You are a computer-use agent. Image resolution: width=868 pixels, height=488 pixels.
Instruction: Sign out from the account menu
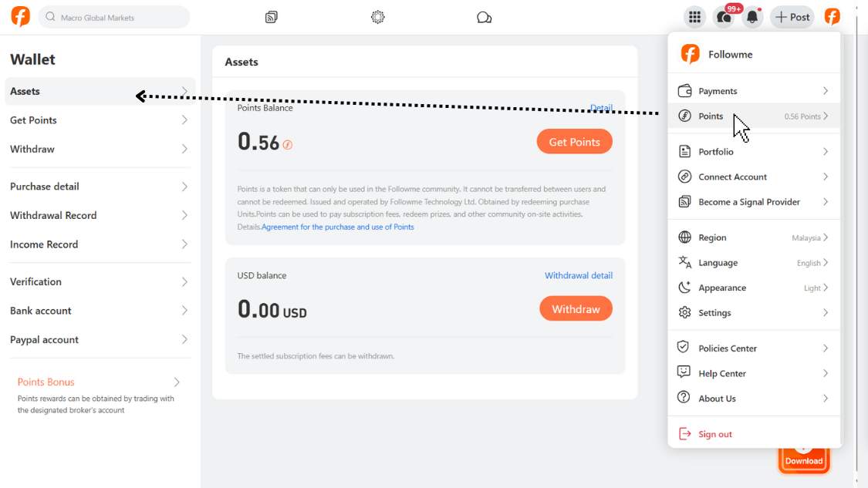pos(714,434)
